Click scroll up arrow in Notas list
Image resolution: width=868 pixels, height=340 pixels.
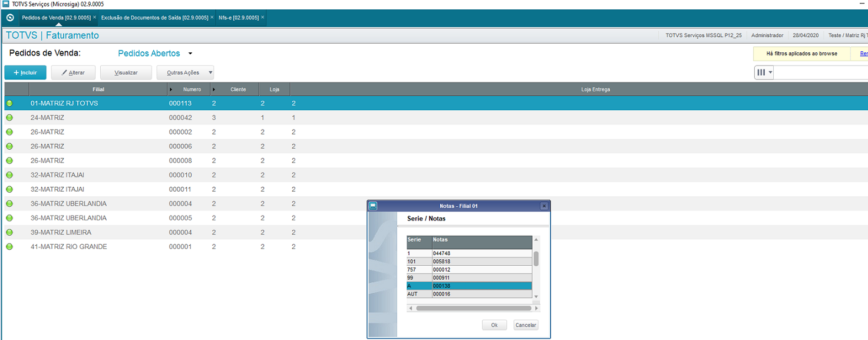pyautogui.click(x=536, y=239)
